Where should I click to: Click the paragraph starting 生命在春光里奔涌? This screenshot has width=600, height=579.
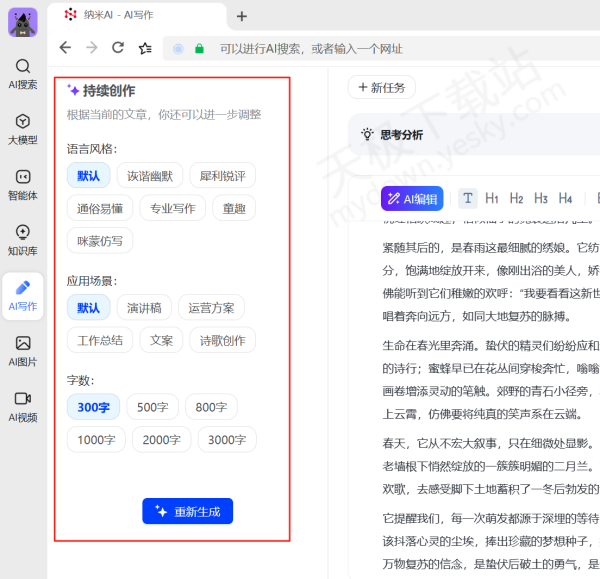point(491,380)
